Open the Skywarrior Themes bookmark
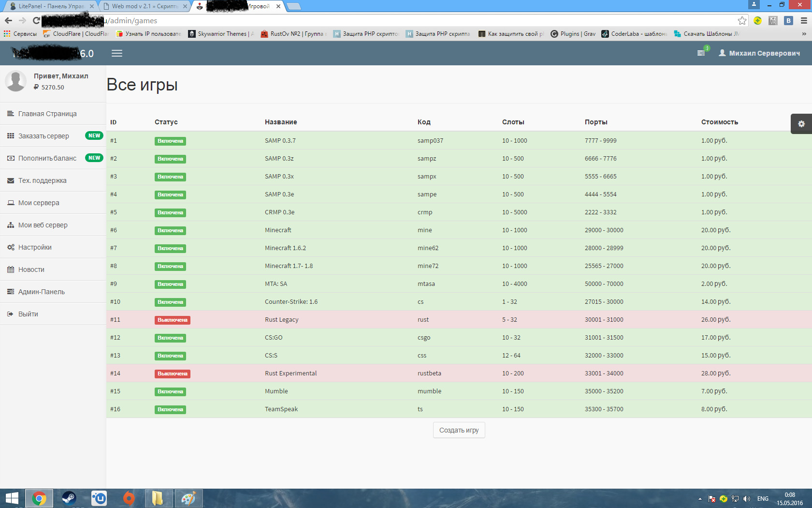The height and width of the screenshot is (508, 812). (x=221, y=34)
